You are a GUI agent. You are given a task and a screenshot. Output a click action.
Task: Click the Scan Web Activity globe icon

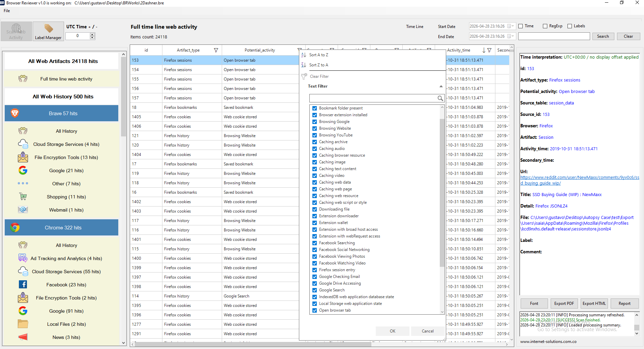(x=16, y=28)
